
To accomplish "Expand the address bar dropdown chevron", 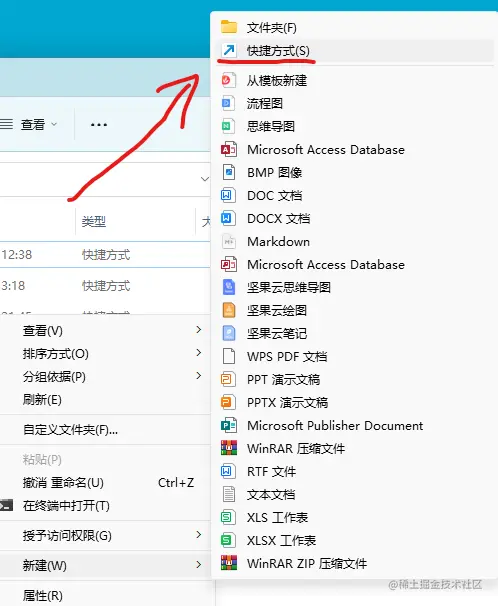I will coord(205,179).
